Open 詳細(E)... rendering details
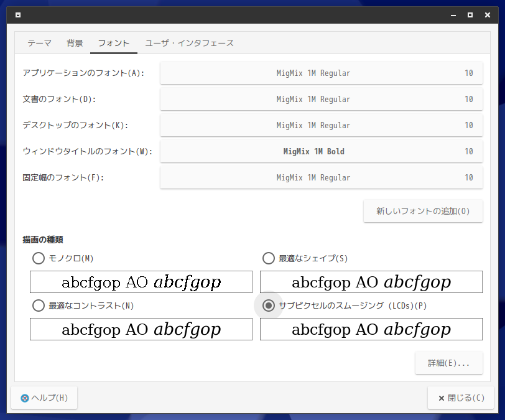This screenshot has width=505, height=420. tap(448, 363)
